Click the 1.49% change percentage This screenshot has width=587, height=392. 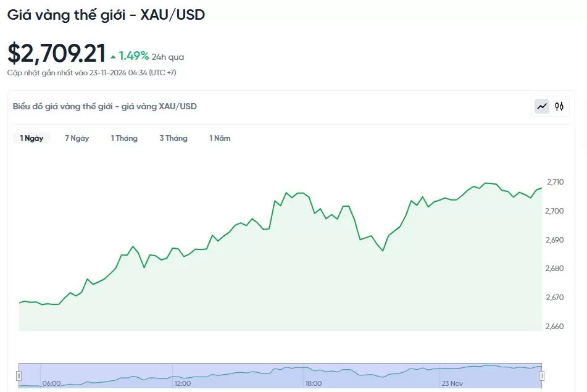(x=134, y=56)
